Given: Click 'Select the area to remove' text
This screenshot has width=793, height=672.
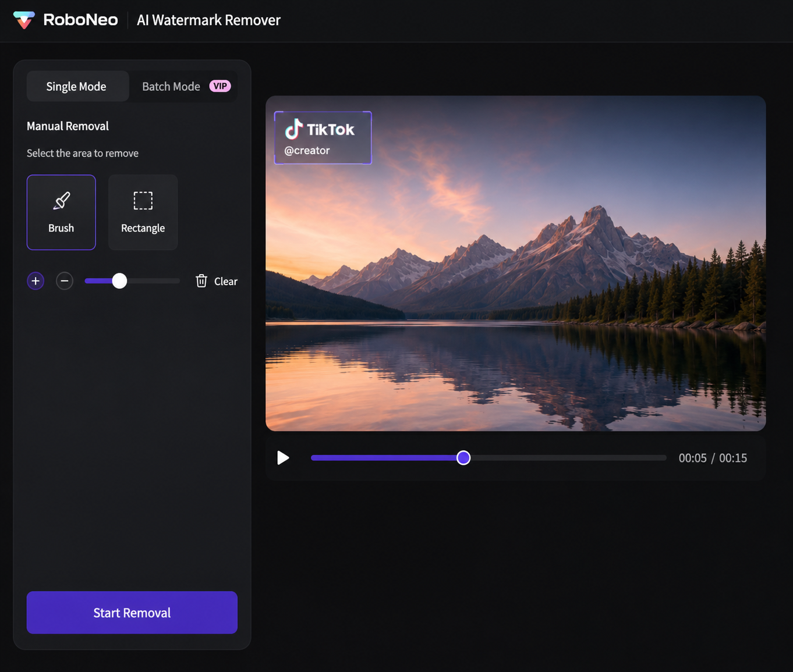Looking at the screenshot, I should coord(83,153).
